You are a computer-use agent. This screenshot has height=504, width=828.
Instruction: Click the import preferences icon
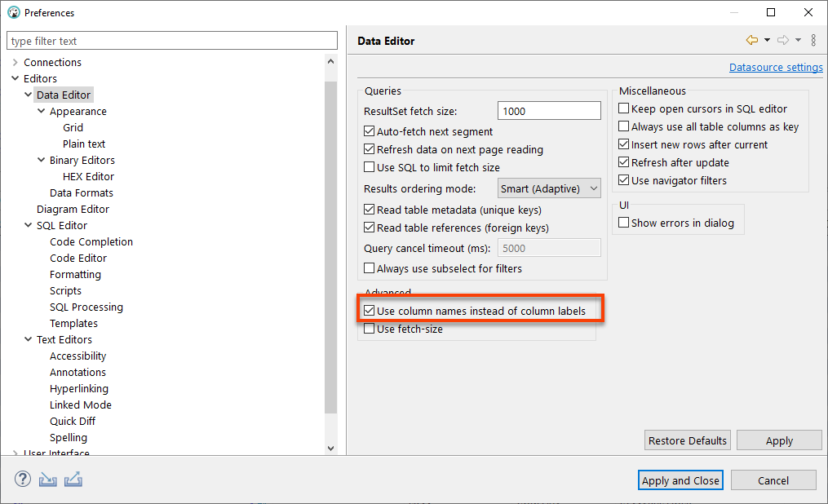click(47, 479)
